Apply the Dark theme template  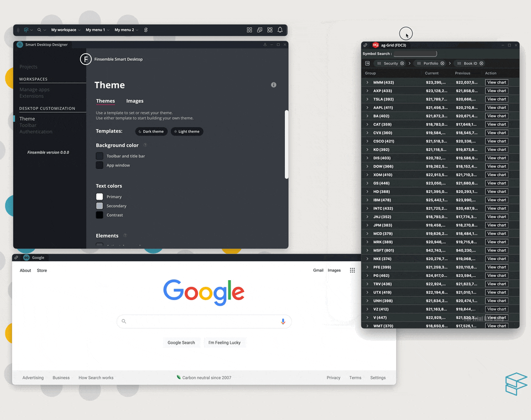[x=151, y=132]
